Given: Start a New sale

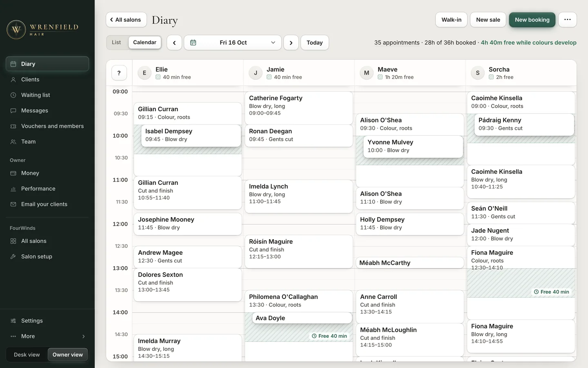Looking at the screenshot, I should pyautogui.click(x=488, y=20).
